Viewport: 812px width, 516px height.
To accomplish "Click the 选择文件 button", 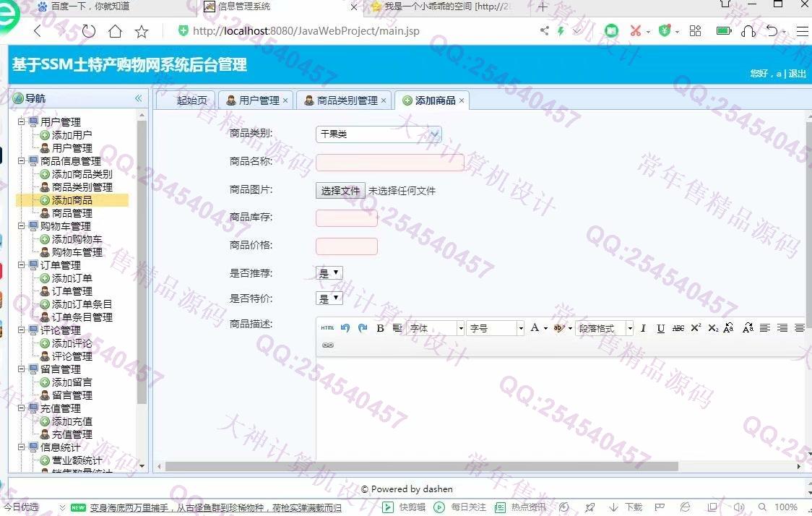I will point(340,191).
